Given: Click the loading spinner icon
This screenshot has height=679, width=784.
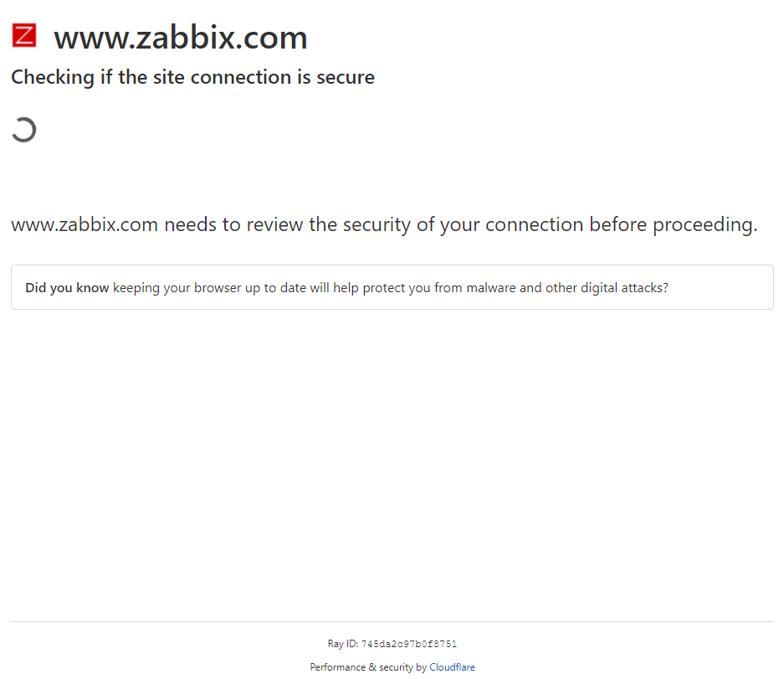Looking at the screenshot, I should pyautogui.click(x=23, y=130).
